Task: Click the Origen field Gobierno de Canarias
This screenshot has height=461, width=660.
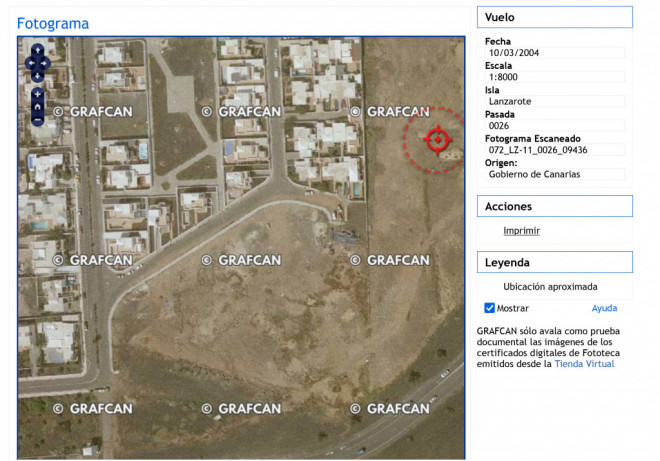Action: pos(554,174)
